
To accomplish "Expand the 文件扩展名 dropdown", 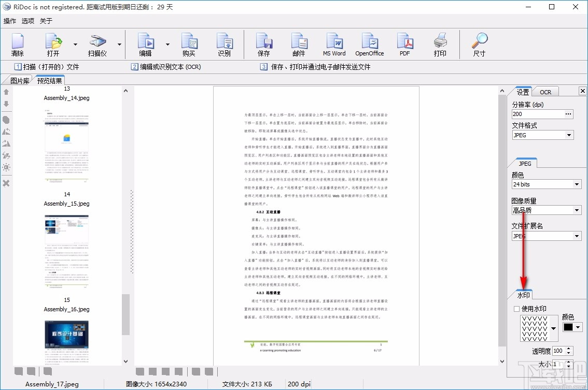I will click(x=577, y=236).
